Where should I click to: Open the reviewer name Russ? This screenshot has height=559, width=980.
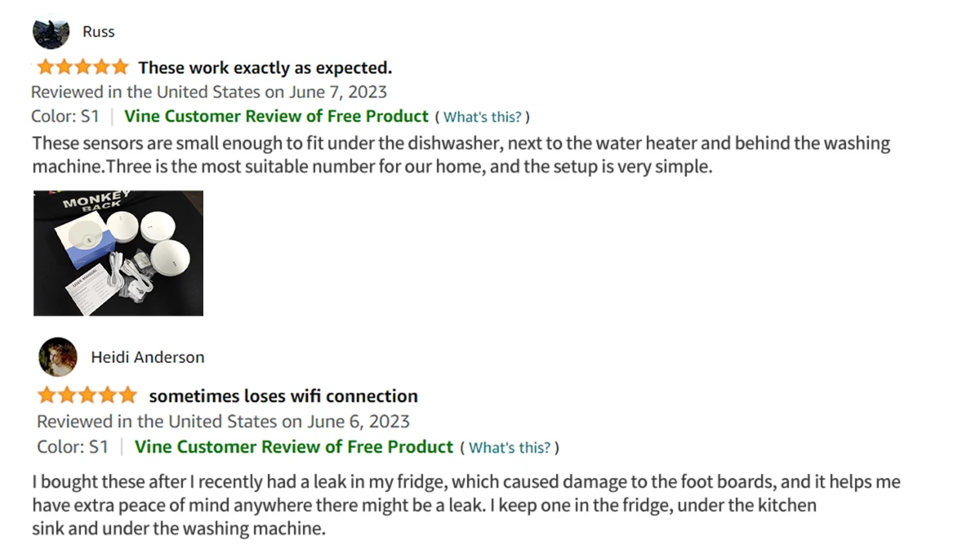click(99, 32)
